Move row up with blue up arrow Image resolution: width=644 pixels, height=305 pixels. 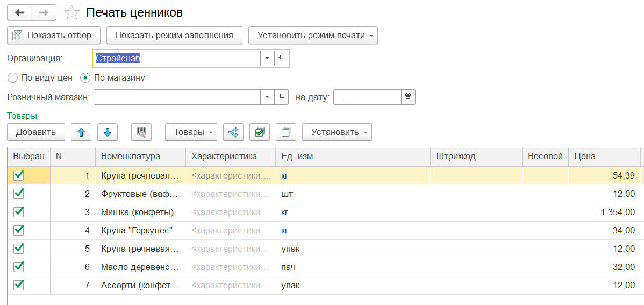tap(81, 132)
